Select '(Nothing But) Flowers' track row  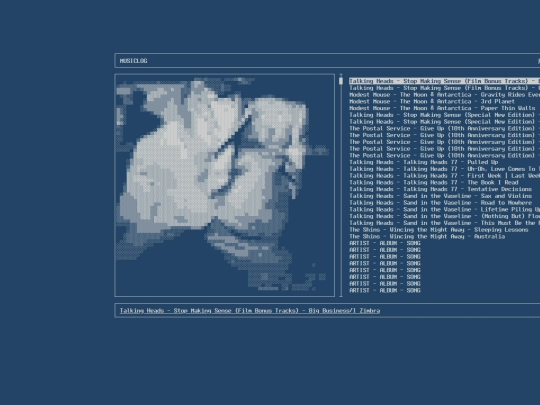[x=444, y=216]
